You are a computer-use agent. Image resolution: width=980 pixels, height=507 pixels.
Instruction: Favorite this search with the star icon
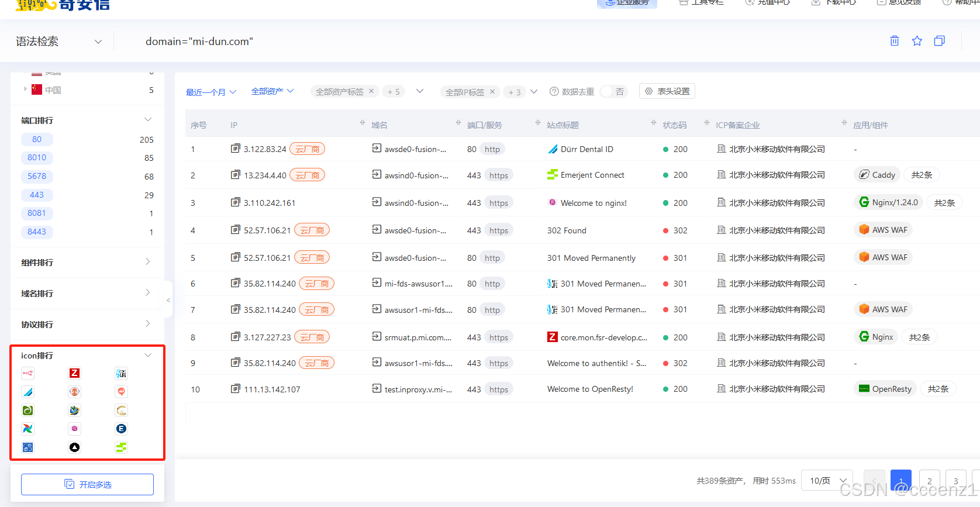pos(917,41)
